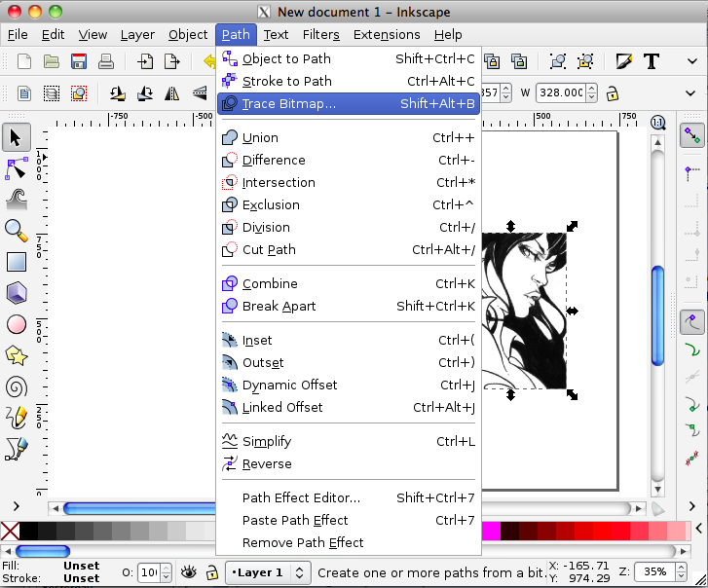708x588 pixels.
Task: Select the Node edit tool
Action: coord(17,168)
